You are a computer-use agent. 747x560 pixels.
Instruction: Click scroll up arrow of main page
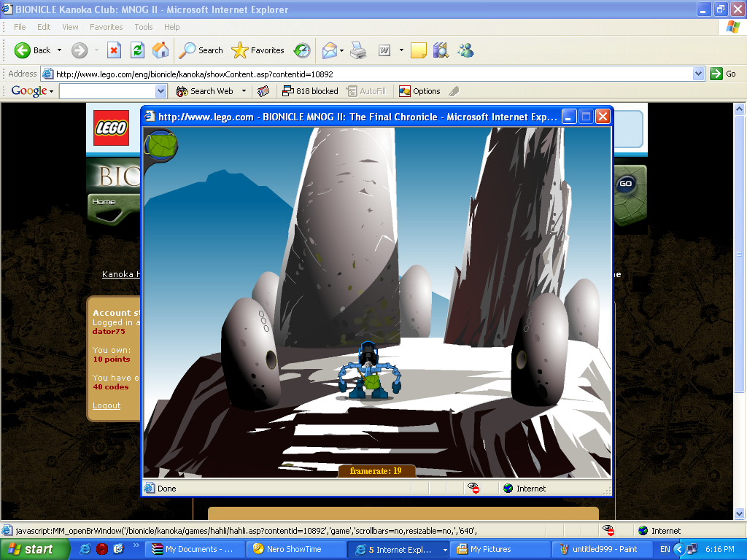pos(739,109)
